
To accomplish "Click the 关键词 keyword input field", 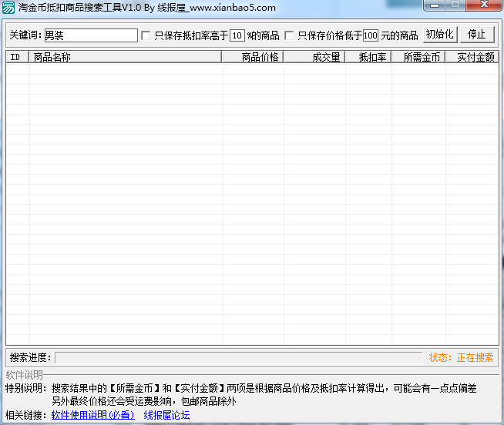I will click(x=91, y=35).
